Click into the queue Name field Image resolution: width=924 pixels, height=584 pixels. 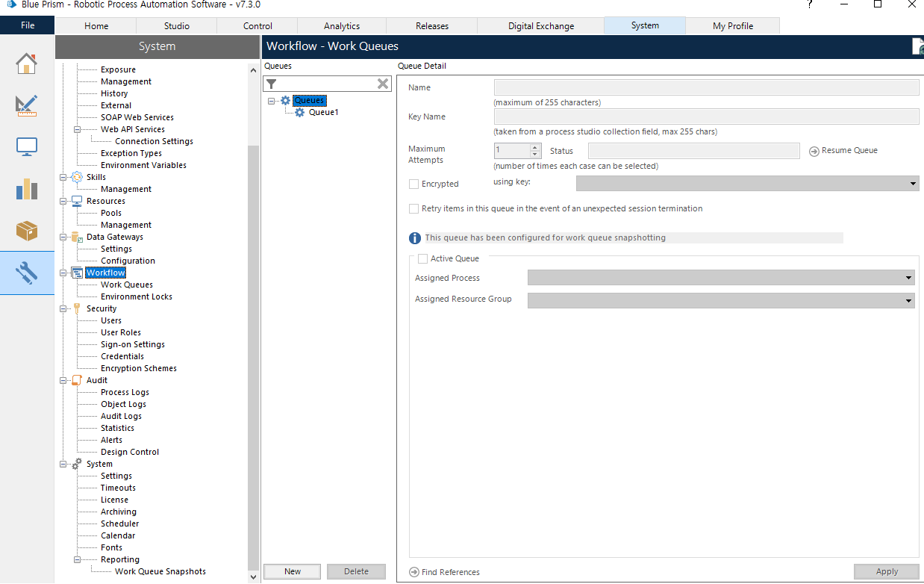706,87
